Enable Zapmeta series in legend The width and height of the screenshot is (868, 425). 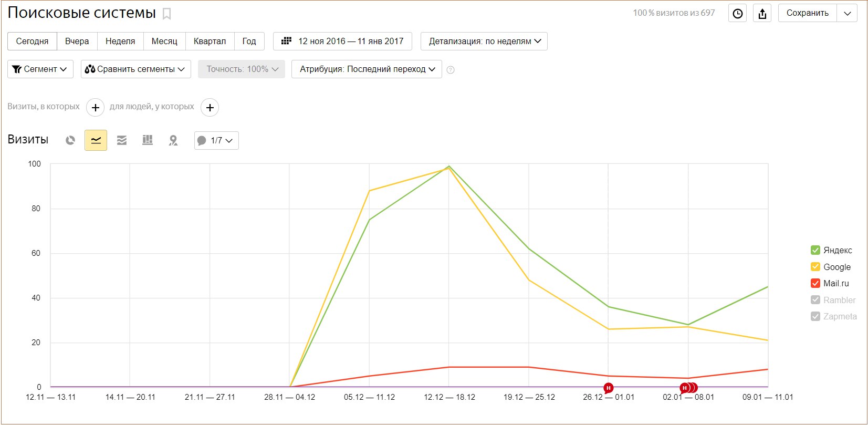(x=815, y=316)
